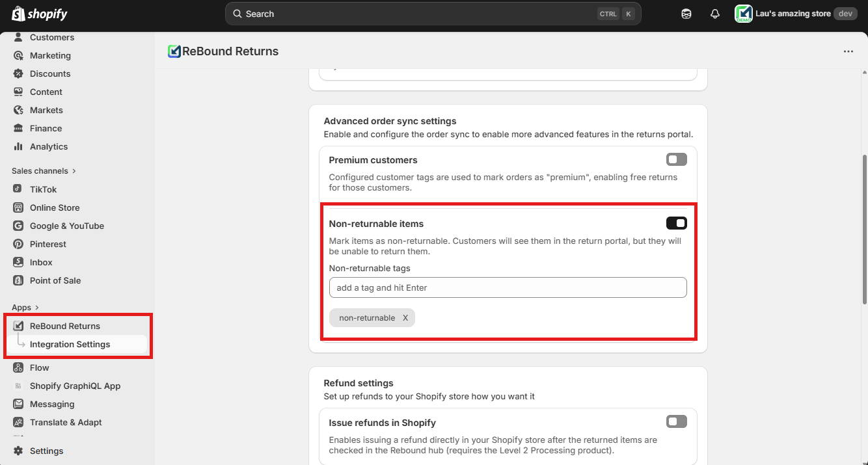The height and width of the screenshot is (465, 868).
Task: Expand the Apps section
Action: pos(25,308)
